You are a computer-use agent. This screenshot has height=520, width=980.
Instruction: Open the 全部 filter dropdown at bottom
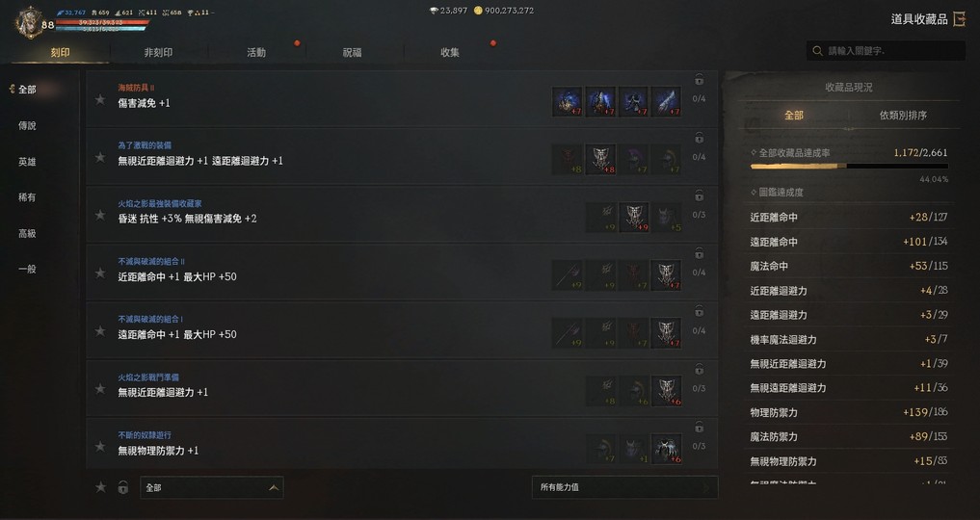click(212, 487)
